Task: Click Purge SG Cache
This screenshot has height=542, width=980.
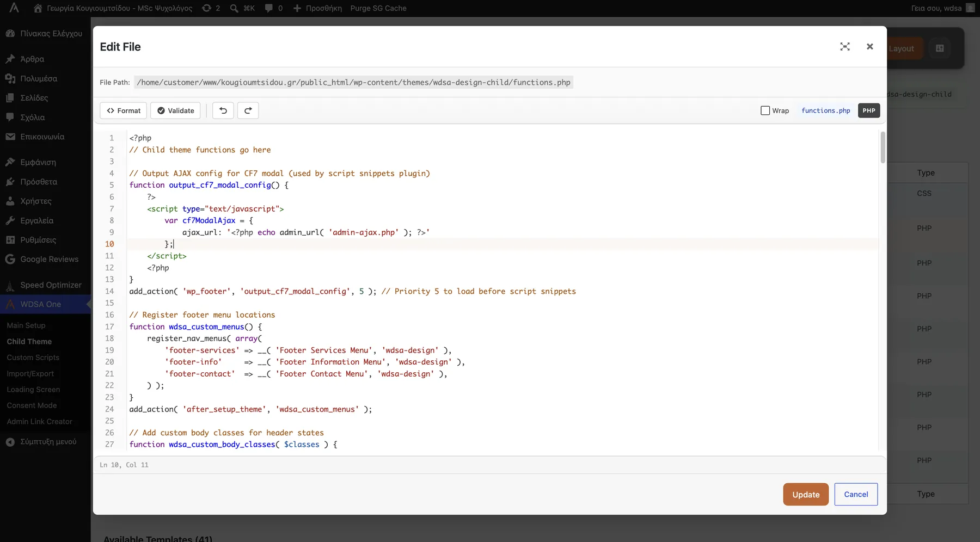Action: coord(378,8)
